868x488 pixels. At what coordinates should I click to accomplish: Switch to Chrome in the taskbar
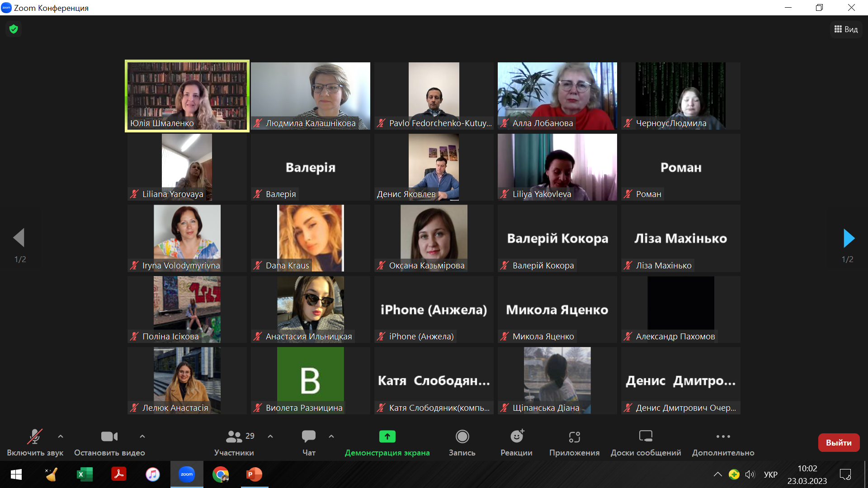(x=221, y=474)
